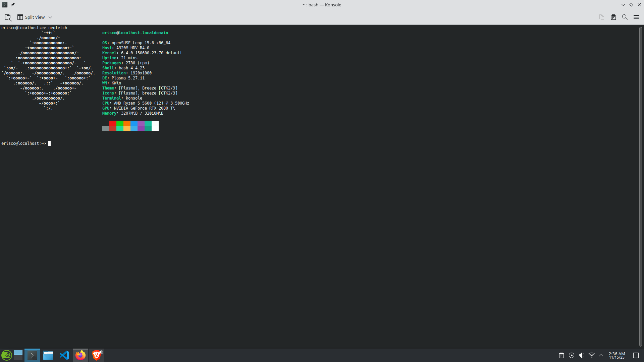Click the Konsole task in the taskbar

(x=32, y=355)
